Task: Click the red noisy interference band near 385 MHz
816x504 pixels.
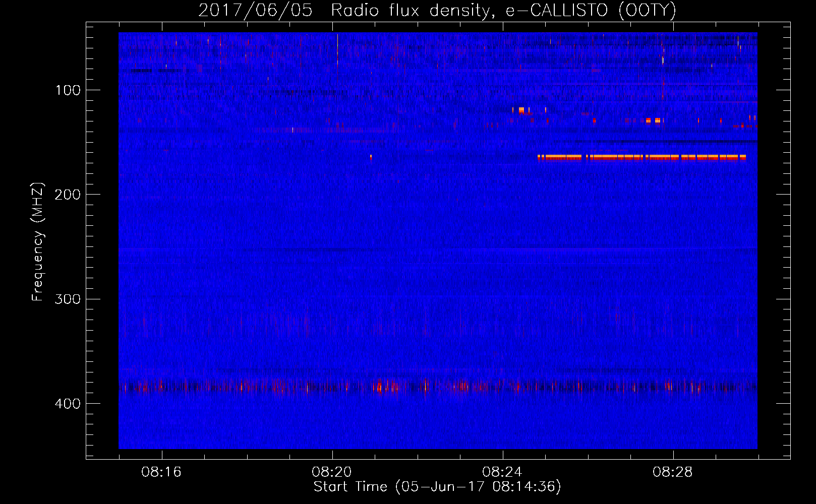Action: 438,387
